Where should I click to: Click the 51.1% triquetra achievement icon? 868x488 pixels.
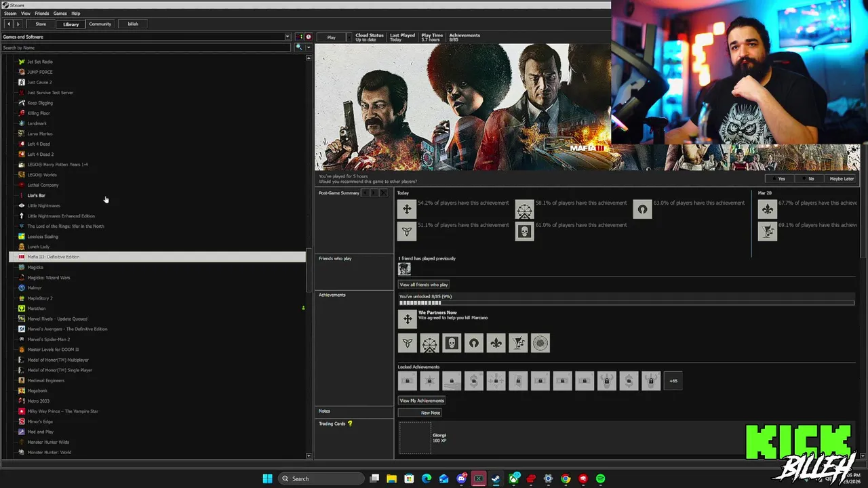407,231
